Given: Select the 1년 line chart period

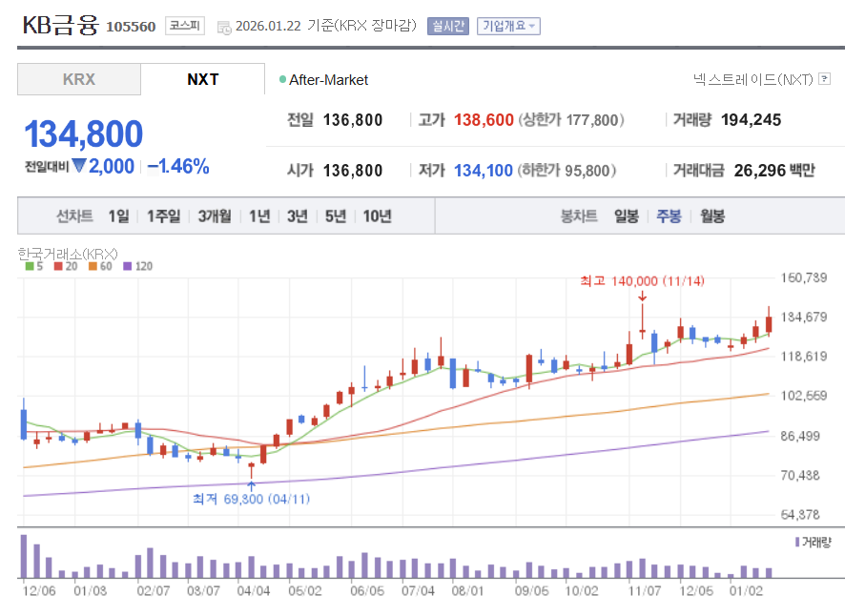Looking at the screenshot, I should tap(259, 216).
